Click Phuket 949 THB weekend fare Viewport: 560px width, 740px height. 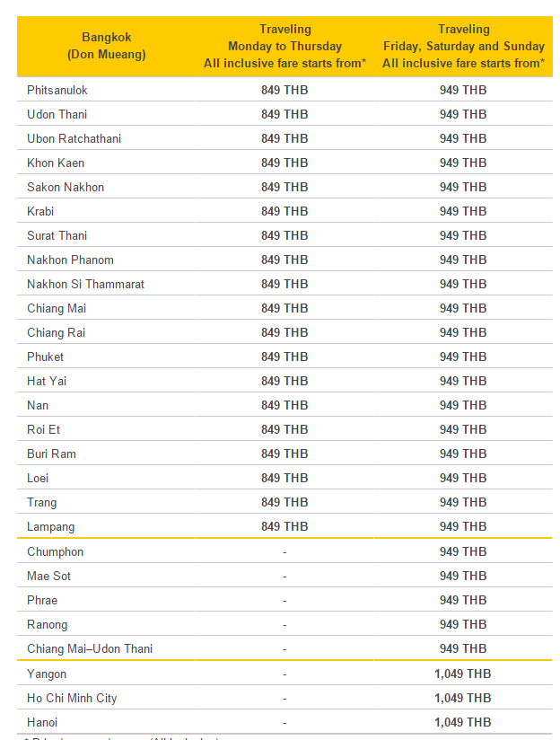[463, 357]
